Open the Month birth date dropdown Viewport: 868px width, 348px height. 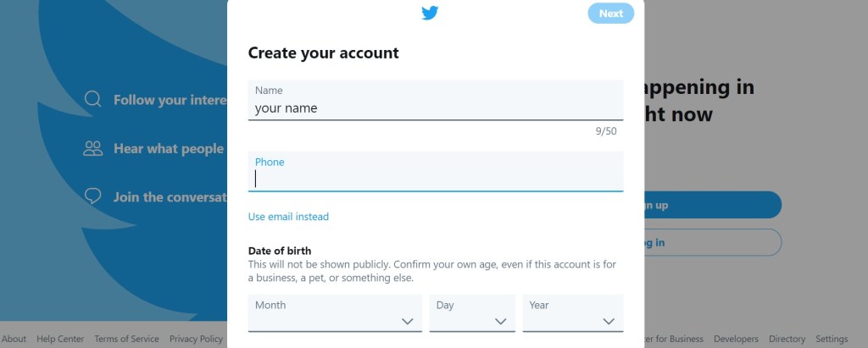click(335, 313)
